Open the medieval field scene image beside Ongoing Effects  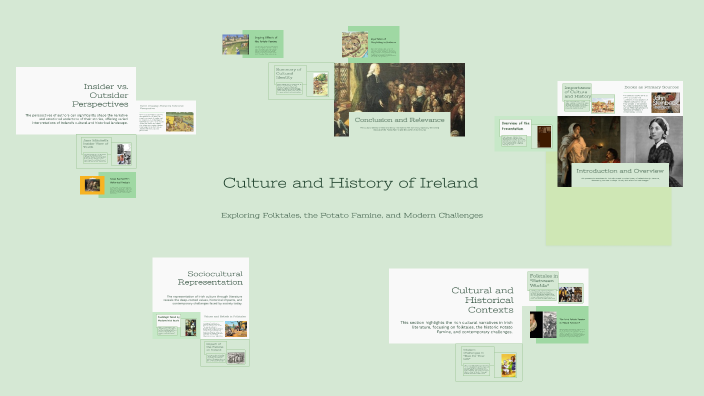click(235, 44)
